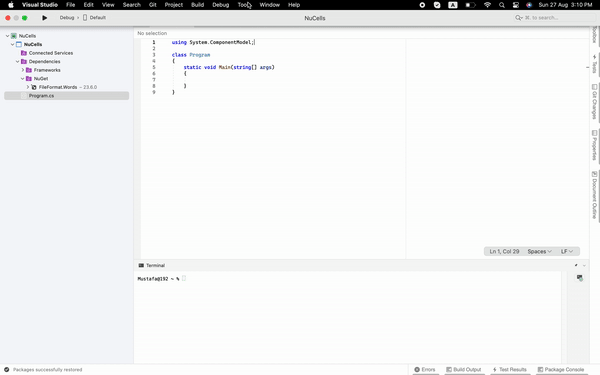
Task: Open the Package Console pad
Action: tap(561, 370)
